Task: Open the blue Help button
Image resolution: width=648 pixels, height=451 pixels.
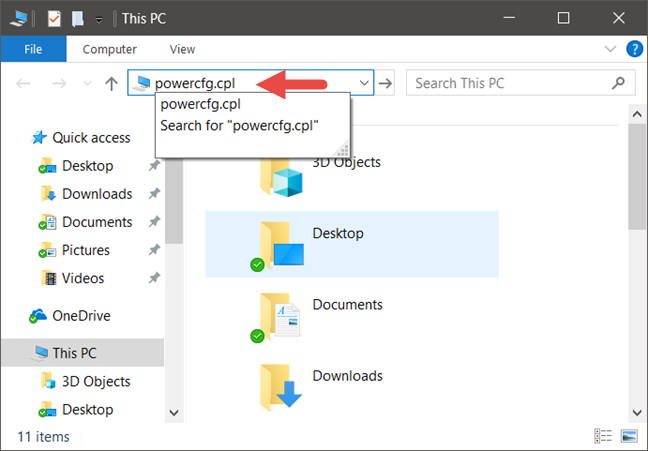Action: [634, 49]
